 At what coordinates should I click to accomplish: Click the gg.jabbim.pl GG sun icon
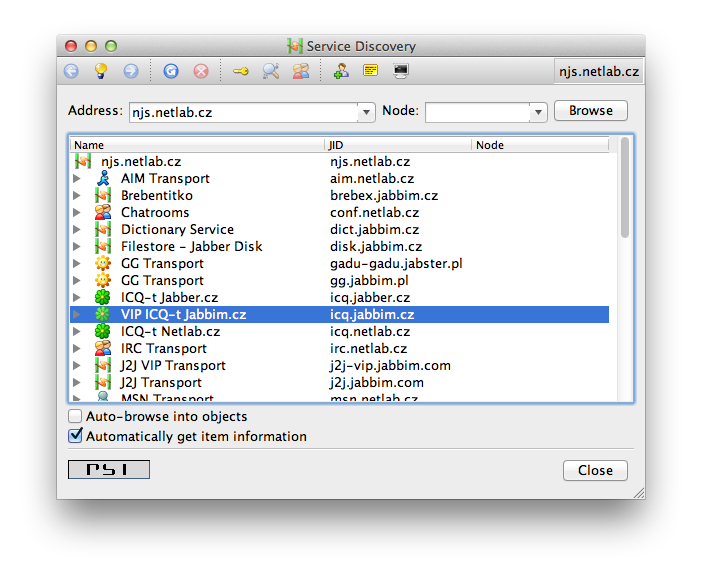click(103, 280)
